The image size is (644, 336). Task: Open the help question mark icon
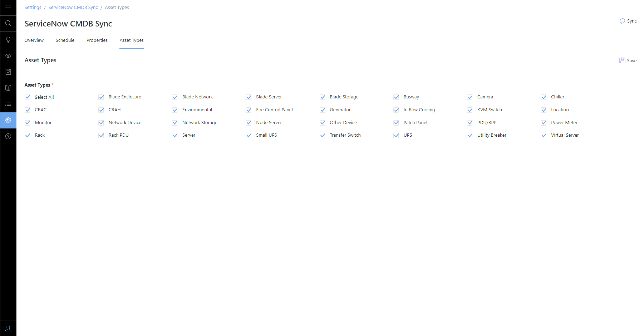click(x=8, y=136)
